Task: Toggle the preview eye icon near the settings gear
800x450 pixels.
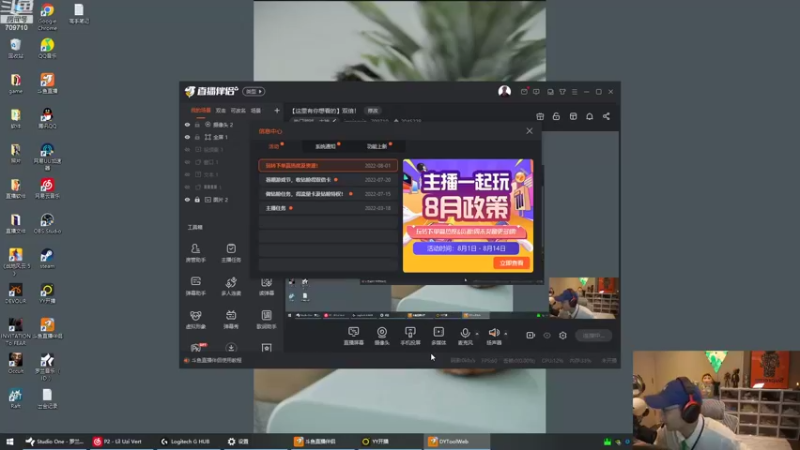Action: [x=547, y=335]
